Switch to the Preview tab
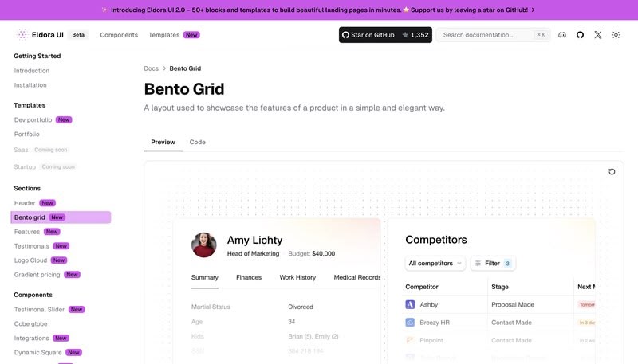The height and width of the screenshot is (364, 638). click(x=163, y=142)
